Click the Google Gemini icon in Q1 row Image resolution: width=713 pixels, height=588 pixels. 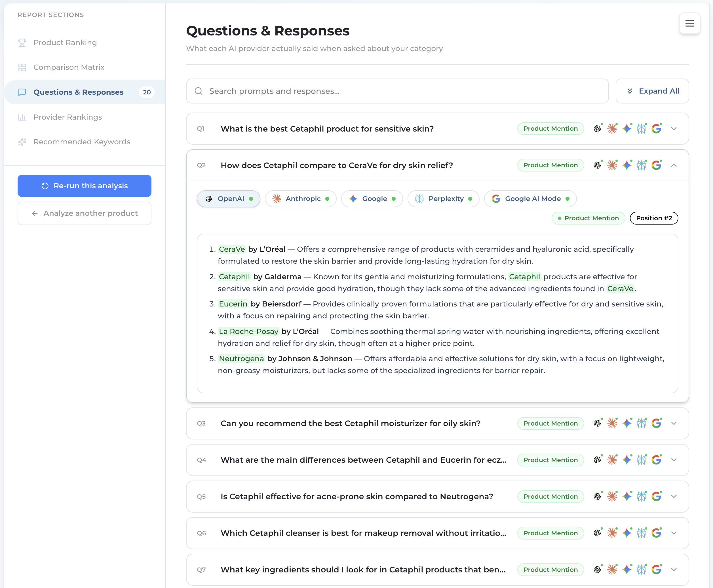tap(627, 129)
